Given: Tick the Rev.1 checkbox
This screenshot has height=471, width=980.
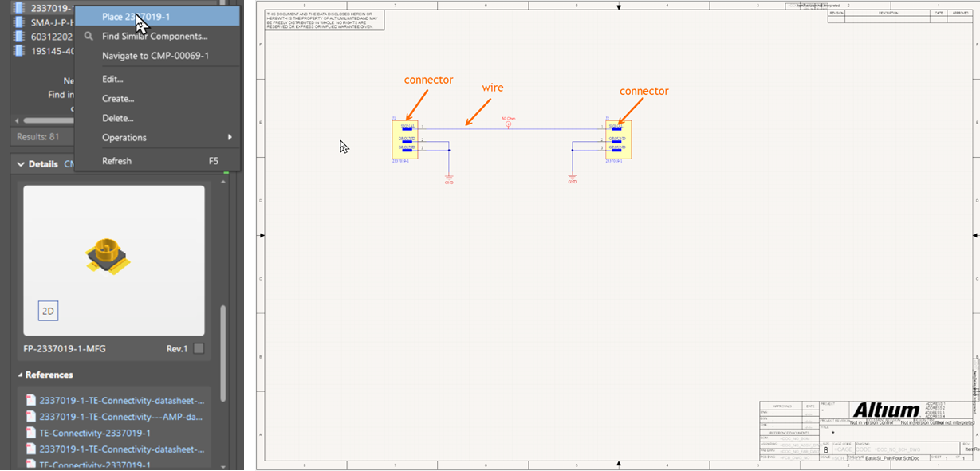Looking at the screenshot, I should pyautogui.click(x=199, y=349).
